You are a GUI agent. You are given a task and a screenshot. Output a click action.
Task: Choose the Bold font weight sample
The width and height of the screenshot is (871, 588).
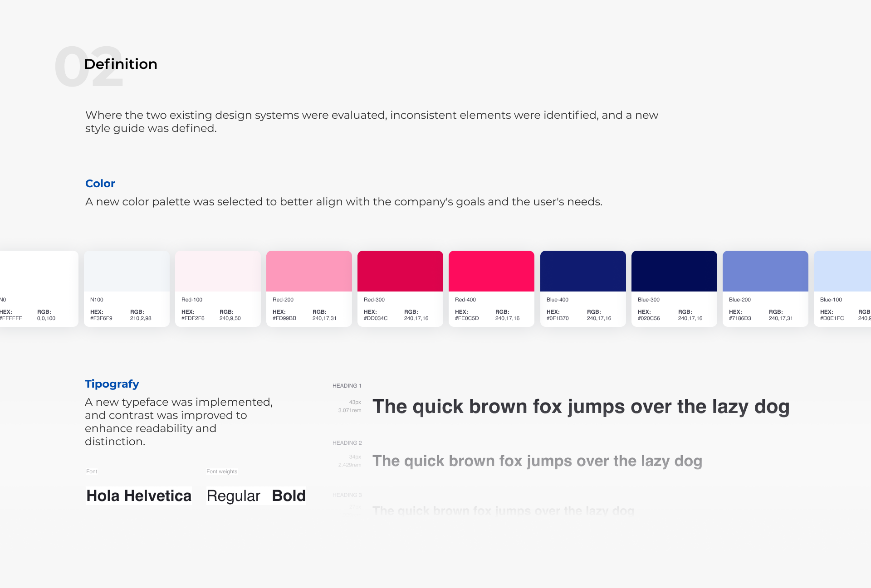(289, 496)
